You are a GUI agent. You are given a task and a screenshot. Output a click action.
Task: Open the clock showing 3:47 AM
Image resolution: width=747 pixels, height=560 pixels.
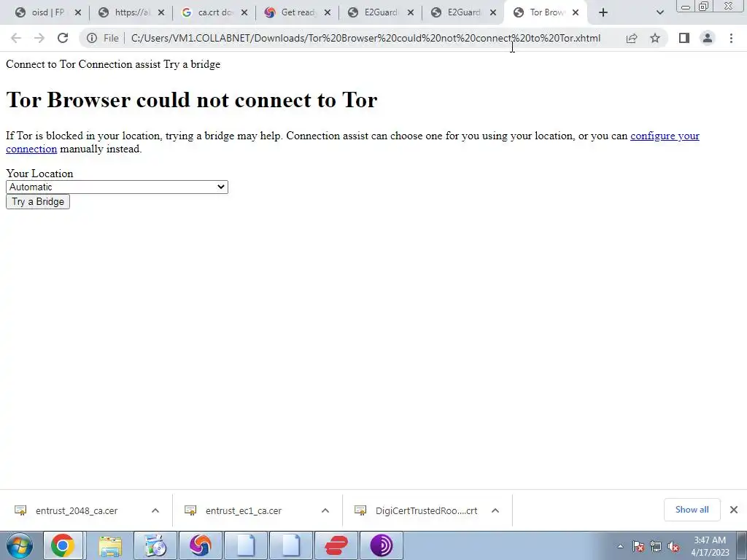710,546
